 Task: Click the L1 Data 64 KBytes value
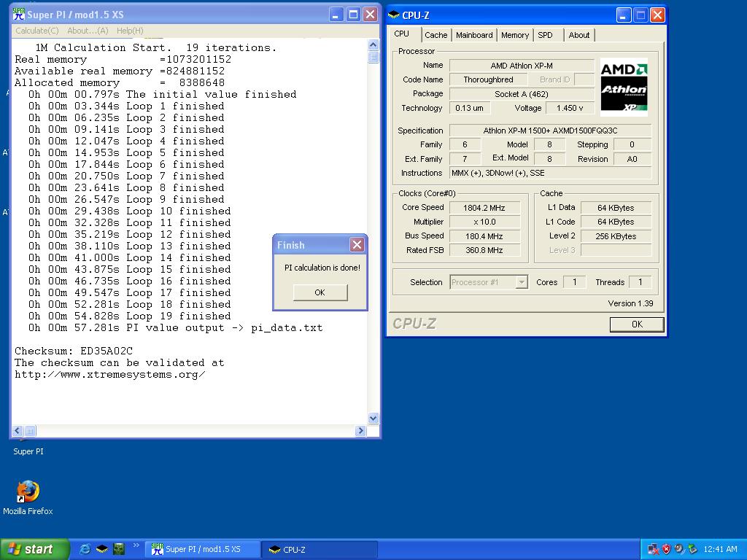tap(616, 208)
